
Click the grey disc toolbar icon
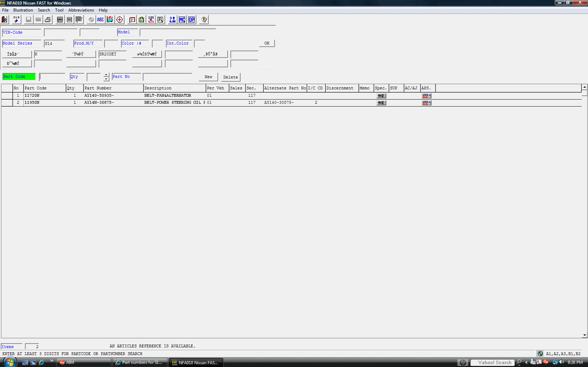[x=91, y=20]
